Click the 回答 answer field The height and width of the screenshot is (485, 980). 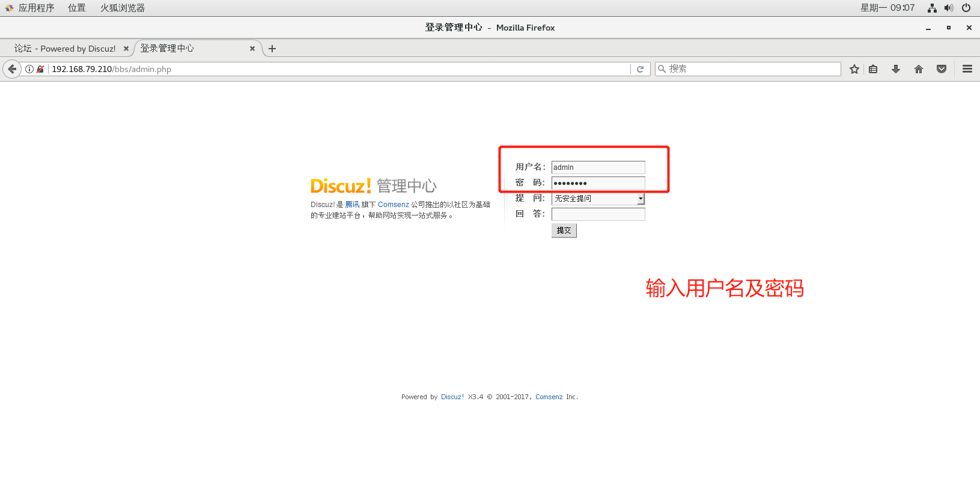pos(598,214)
